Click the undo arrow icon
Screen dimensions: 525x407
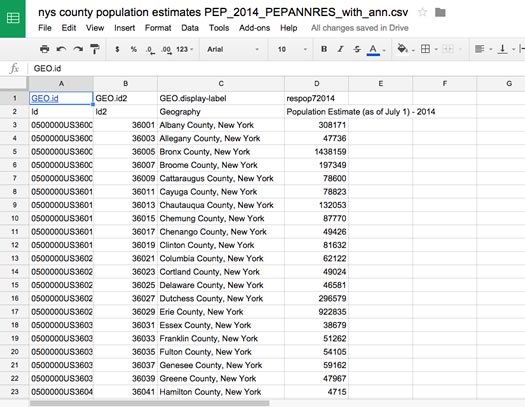[61, 49]
